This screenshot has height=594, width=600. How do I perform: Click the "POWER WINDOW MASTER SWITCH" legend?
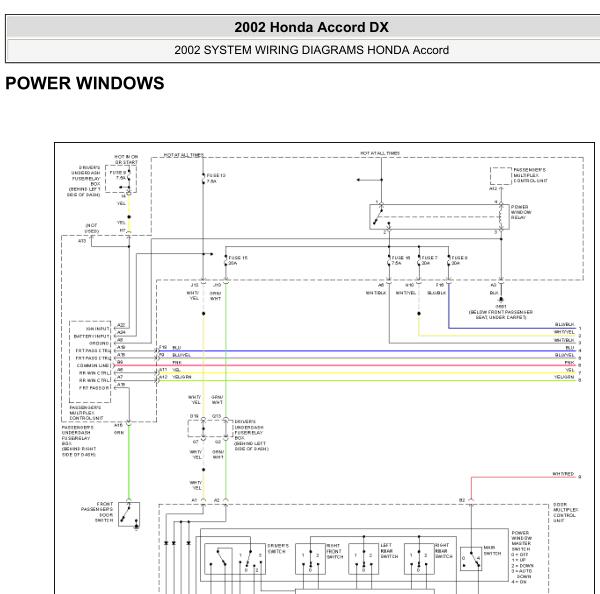pyautogui.click(x=522, y=557)
